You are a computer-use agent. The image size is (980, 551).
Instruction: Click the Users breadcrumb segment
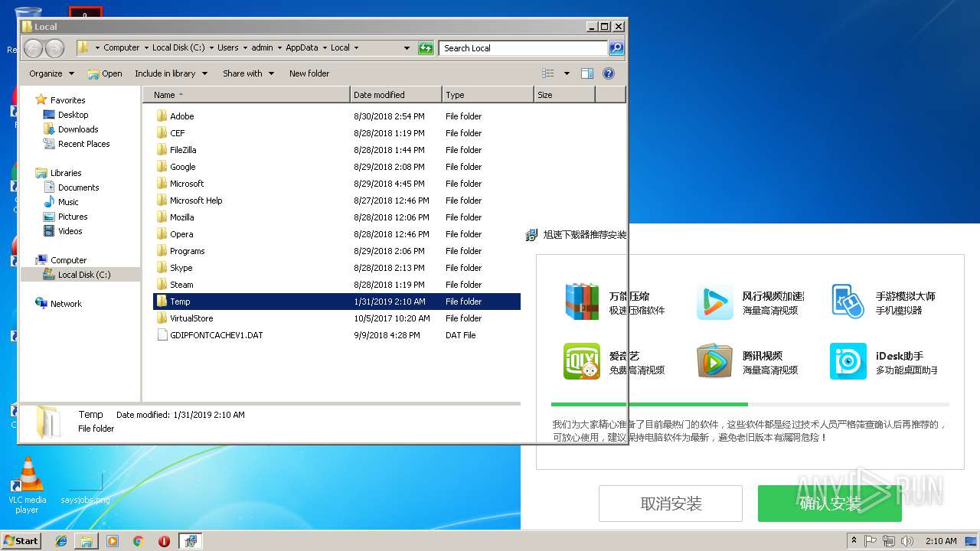point(227,47)
